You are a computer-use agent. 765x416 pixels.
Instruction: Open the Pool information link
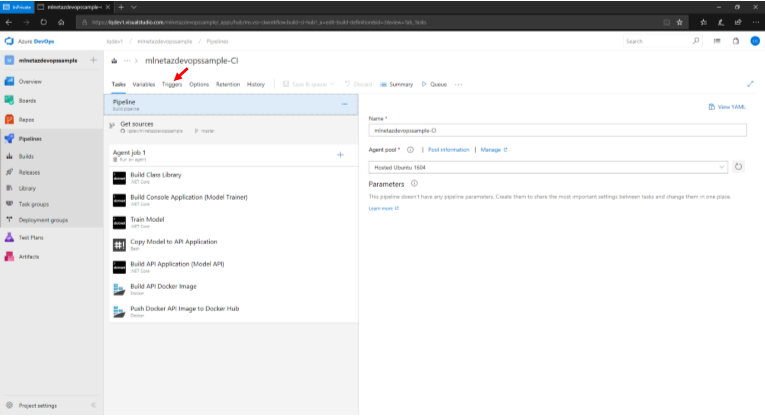[x=448, y=149]
